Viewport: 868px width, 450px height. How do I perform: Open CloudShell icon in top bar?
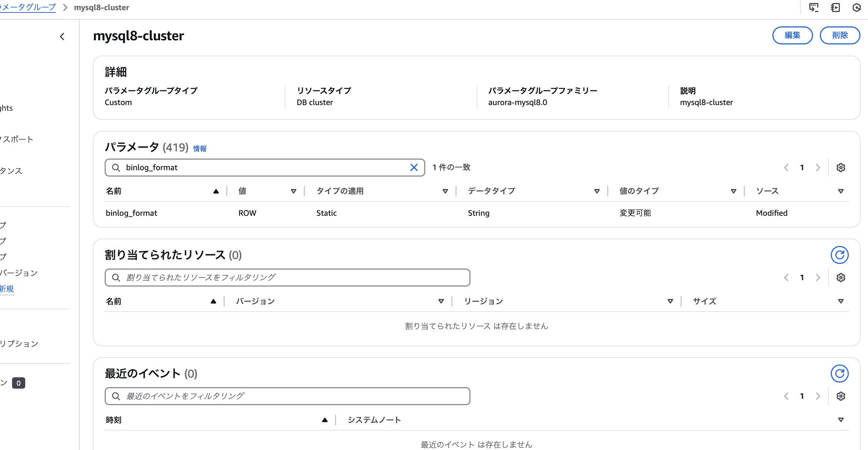click(813, 8)
